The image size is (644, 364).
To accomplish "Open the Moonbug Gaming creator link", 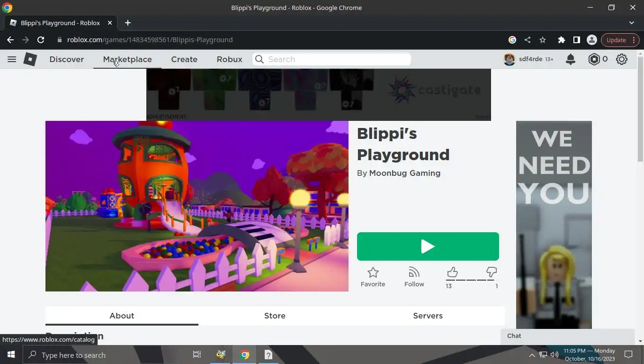I will tap(405, 173).
